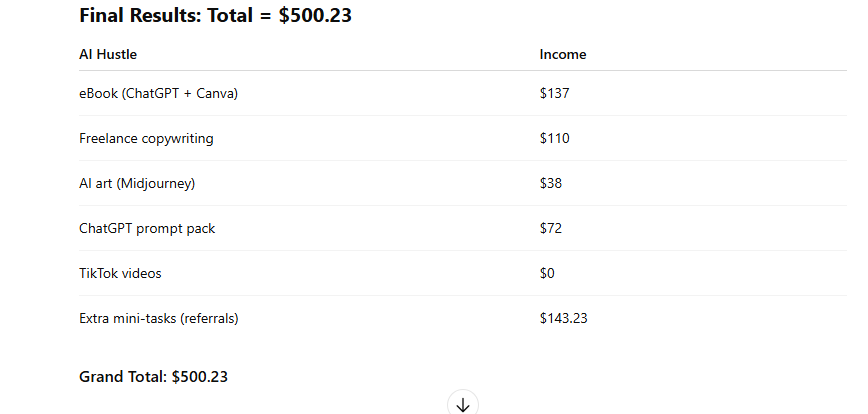This screenshot has width=868, height=414.
Task: Click the $72 income value
Action: click(551, 228)
